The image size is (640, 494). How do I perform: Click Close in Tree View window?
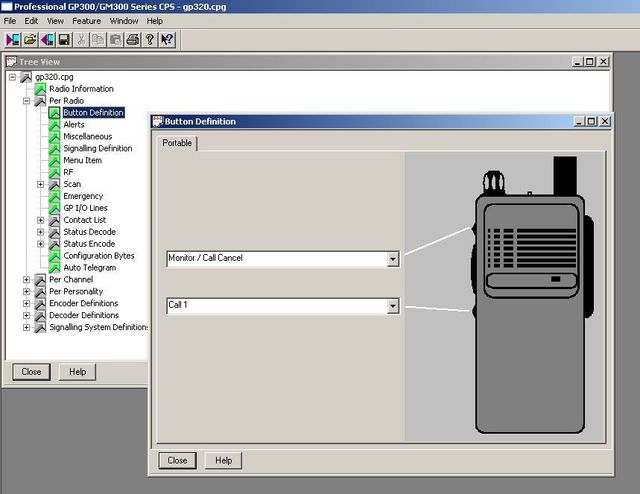coord(31,372)
